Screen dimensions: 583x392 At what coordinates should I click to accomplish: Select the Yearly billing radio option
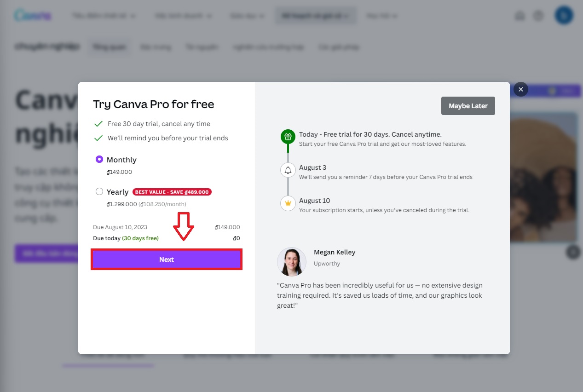99,191
